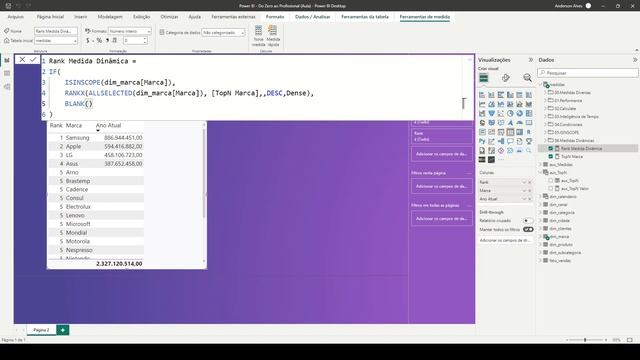Select the table visual icon
This screenshot has width=640, height=360.
click(510, 132)
